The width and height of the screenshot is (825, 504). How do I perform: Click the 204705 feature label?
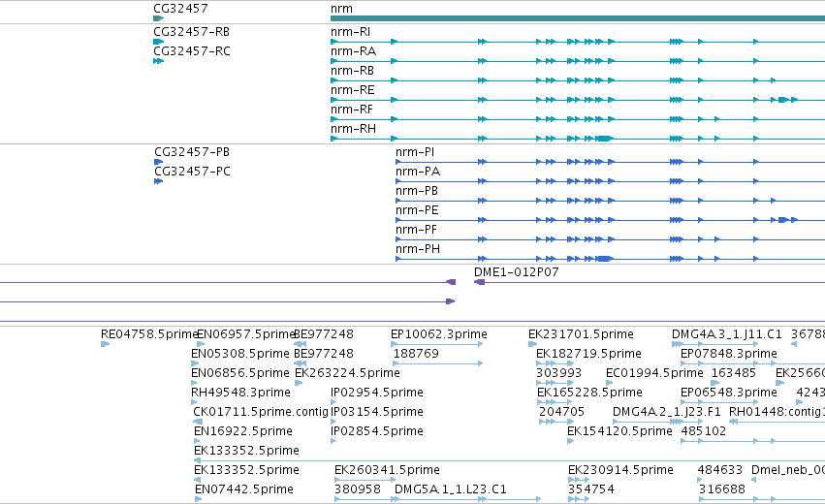click(562, 412)
